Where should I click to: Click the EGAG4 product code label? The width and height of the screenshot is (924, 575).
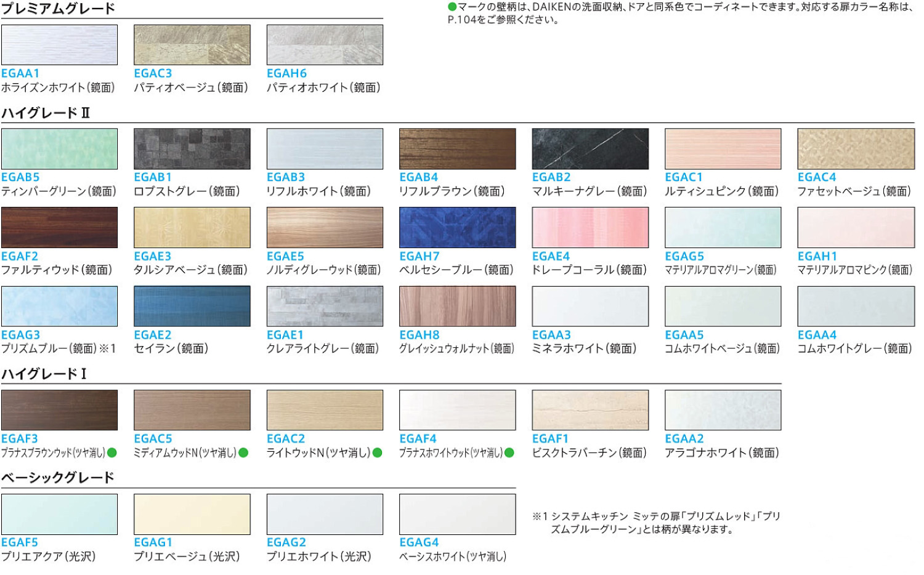[x=419, y=543]
